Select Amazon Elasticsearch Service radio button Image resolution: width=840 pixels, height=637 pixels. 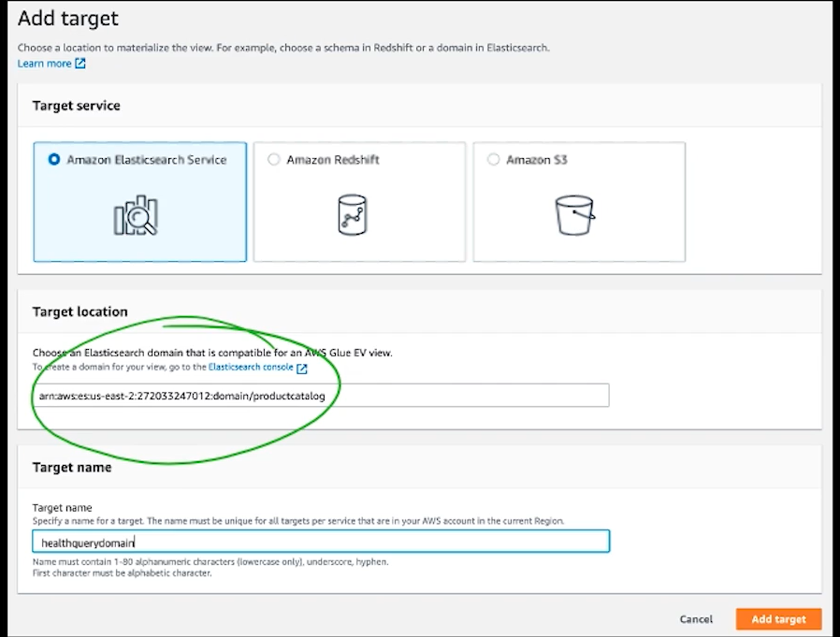[x=53, y=159]
